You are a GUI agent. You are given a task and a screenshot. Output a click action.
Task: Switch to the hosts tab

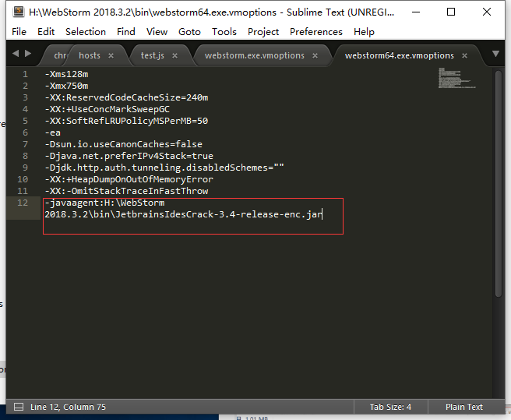90,55
